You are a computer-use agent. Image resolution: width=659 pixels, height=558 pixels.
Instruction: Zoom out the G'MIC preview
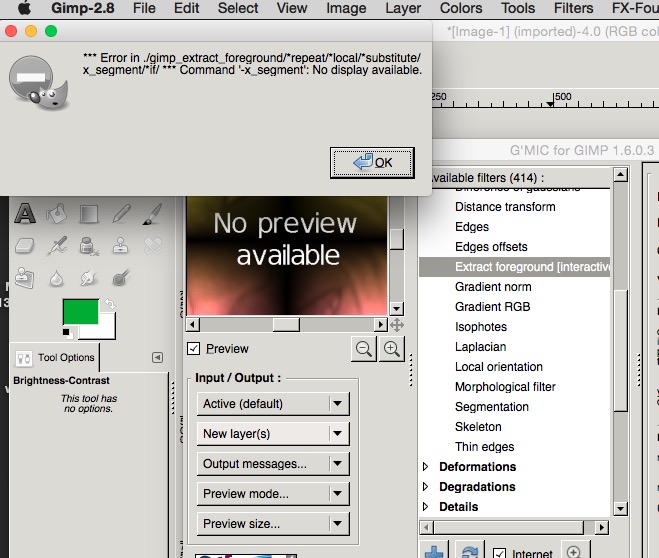pyautogui.click(x=364, y=349)
